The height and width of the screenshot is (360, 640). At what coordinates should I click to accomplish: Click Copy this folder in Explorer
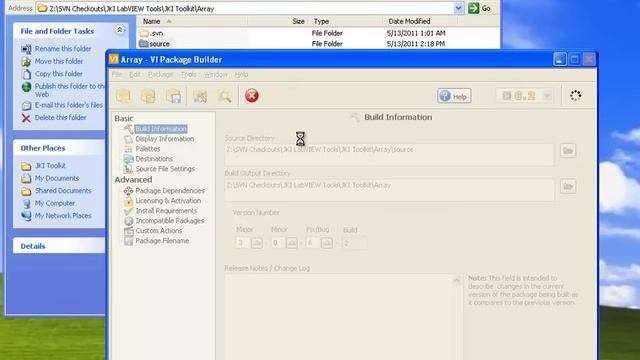tap(58, 74)
